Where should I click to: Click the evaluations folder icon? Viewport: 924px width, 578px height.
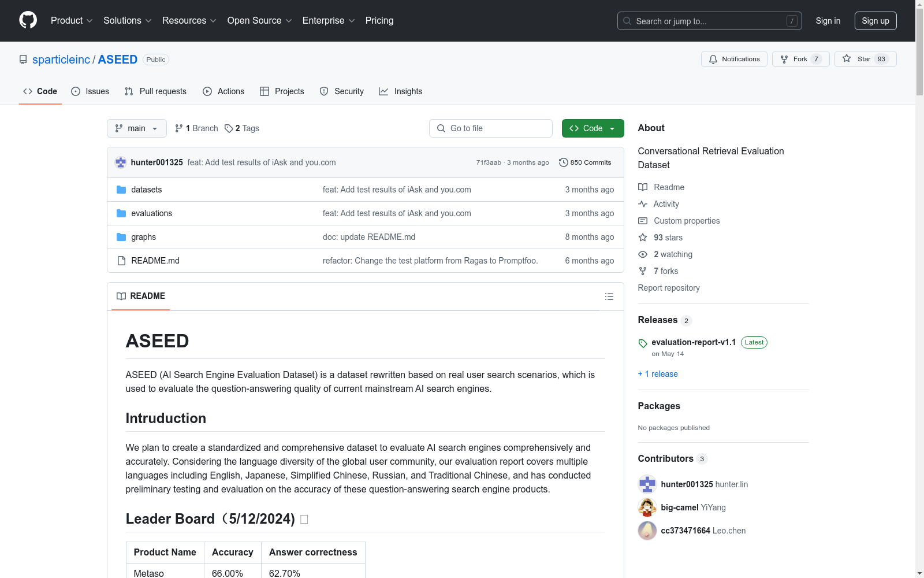pos(121,213)
